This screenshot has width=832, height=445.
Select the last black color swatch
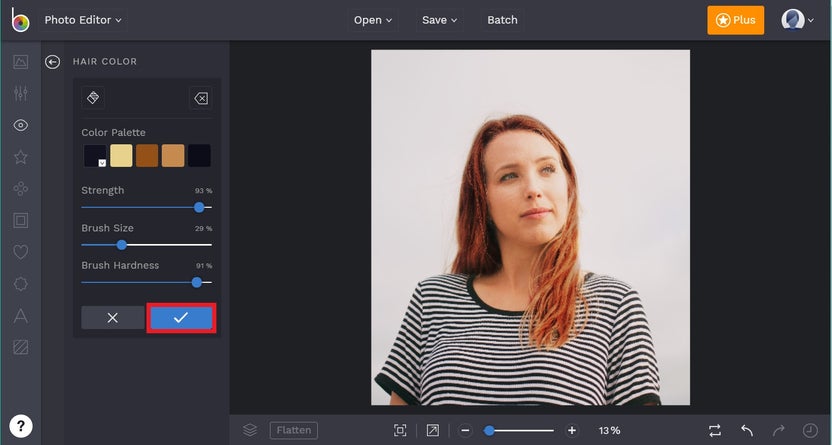pyautogui.click(x=199, y=155)
